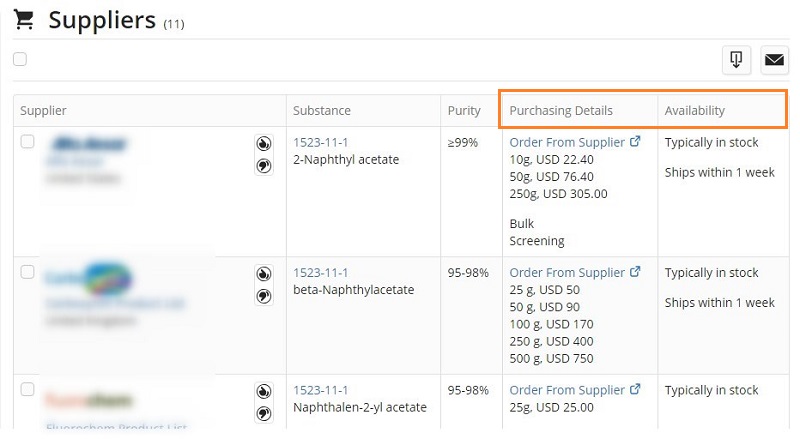The image size is (800, 439).
Task: Click the shopping cart icon beside Suppliers
Action: pyautogui.click(x=23, y=19)
